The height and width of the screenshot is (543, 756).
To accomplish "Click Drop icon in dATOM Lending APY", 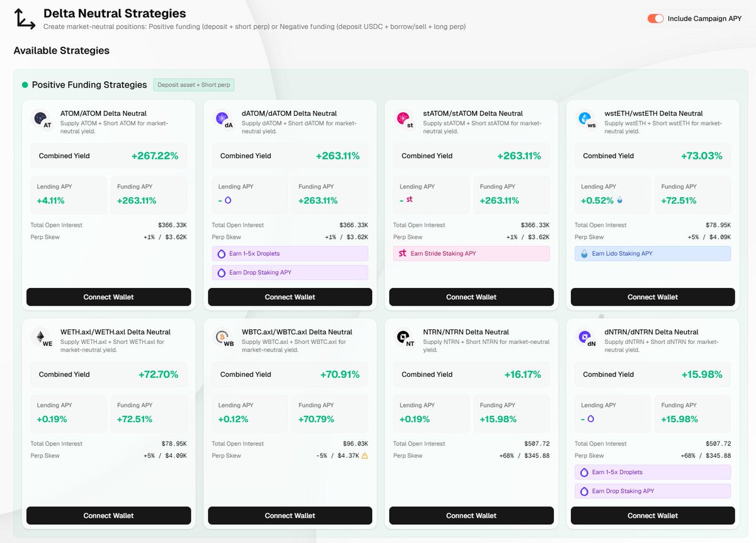I will coord(228,200).
